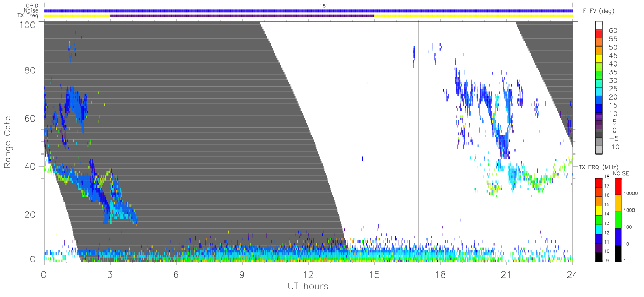Pick the dark gray ELEV swatch between 0 and -5
644x297 pixels.
(599, 134)
